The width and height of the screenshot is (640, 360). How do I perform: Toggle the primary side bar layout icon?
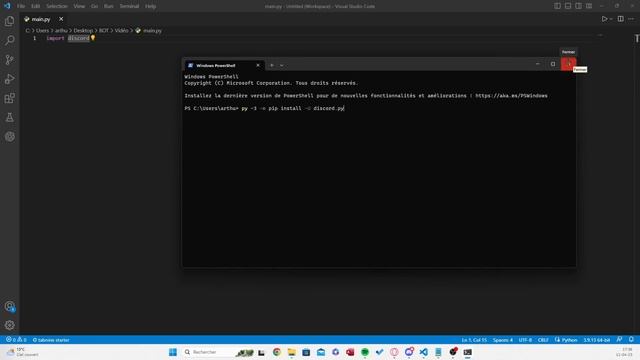click(557, 6)
